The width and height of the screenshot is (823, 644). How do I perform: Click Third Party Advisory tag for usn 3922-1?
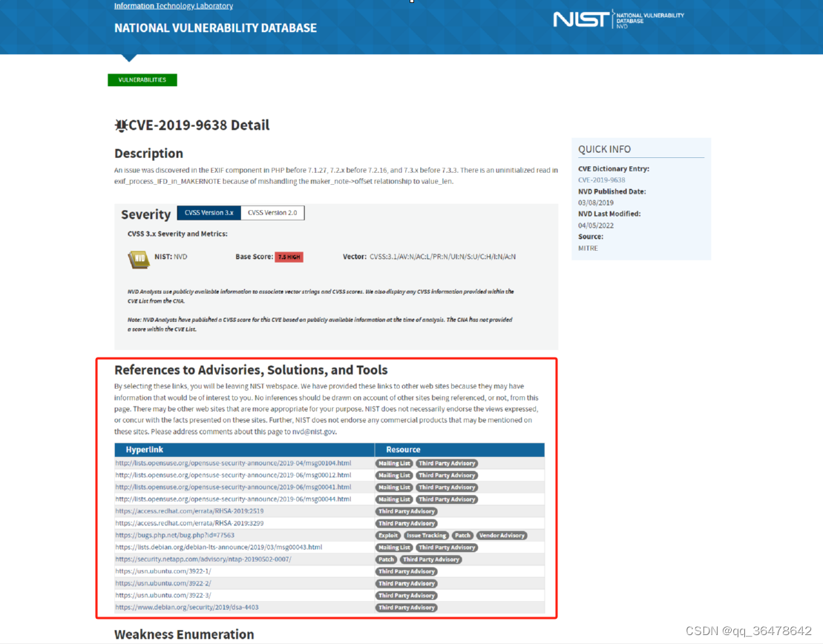click(407, 571)
